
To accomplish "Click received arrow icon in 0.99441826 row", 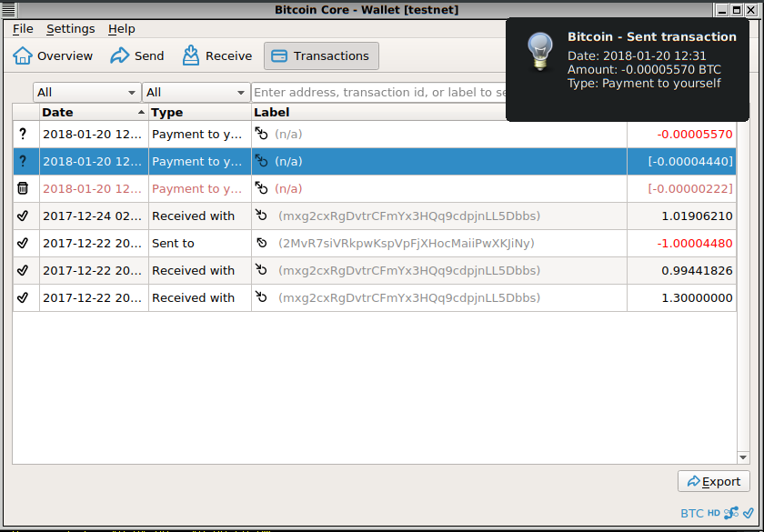I will coord(262,270).
